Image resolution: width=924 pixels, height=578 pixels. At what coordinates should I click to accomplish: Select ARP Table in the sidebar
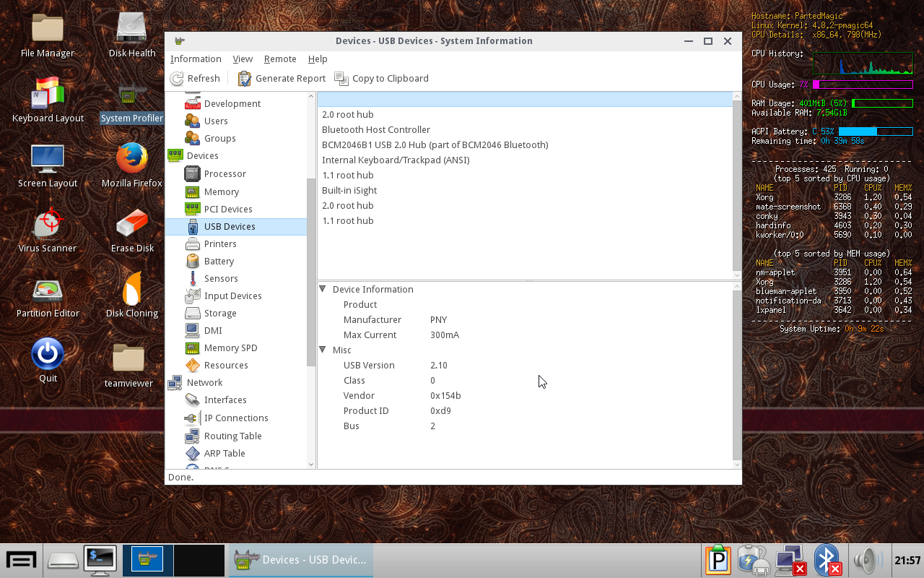(224, 453)
